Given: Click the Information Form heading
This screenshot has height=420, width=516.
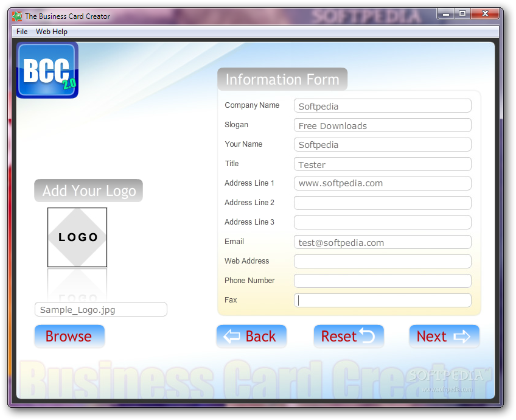Looking at the screenshot, I should click(x=282, y=79).
